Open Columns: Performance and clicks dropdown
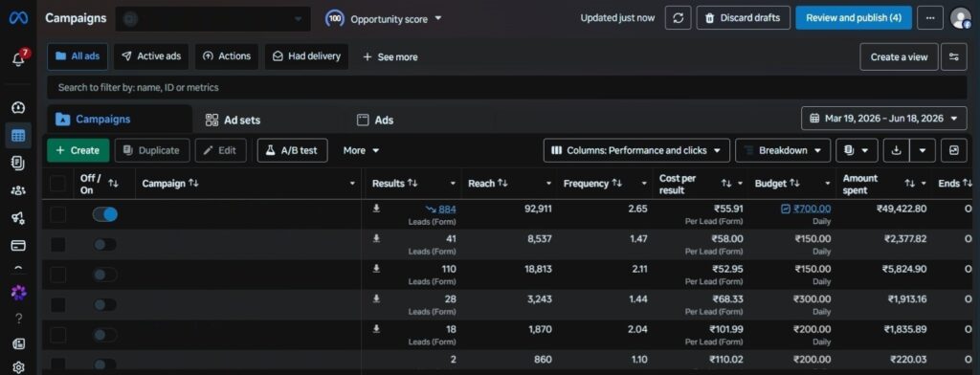This screenshot has height=375, width=980. [x=636, y=150]
